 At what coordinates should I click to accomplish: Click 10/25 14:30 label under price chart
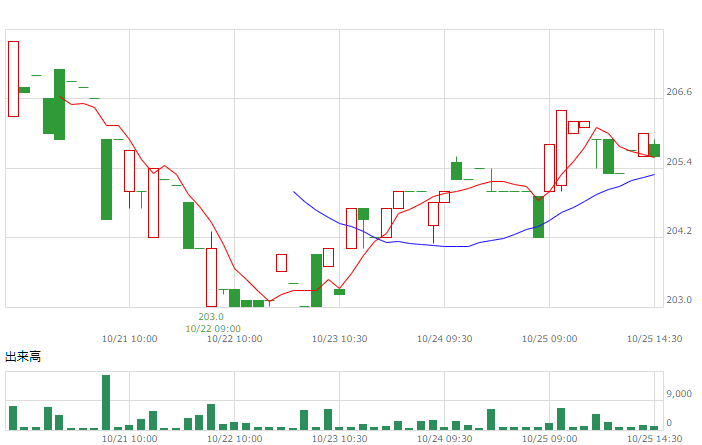(x=655, y=339)
